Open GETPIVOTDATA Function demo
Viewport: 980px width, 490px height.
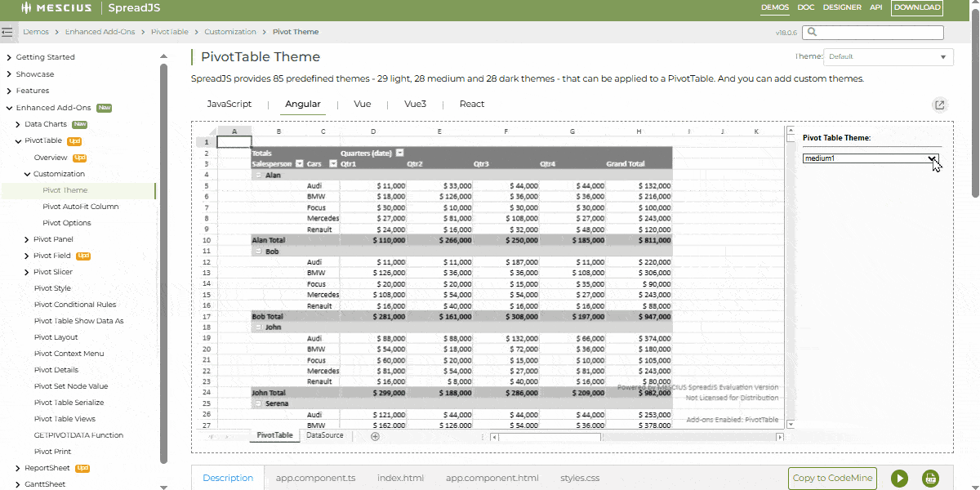pyautogui.click(x=78, y=435)
